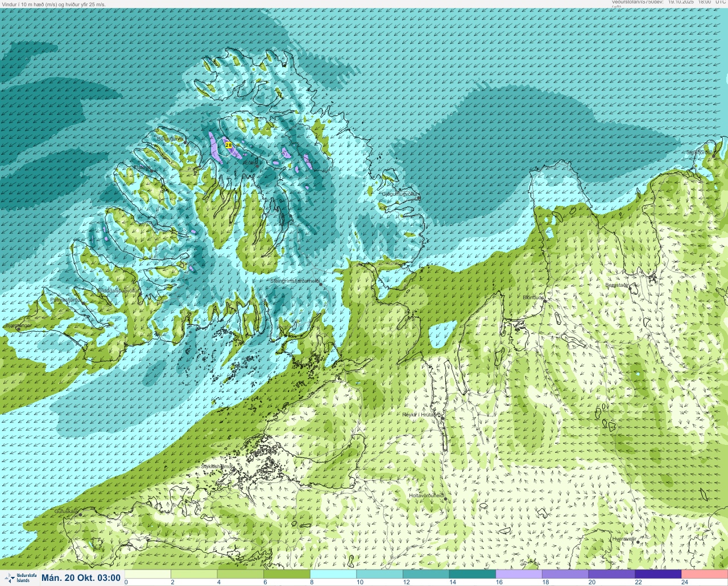Click the dark teal 14–16 m/s legend swatch

[x=473, y=574]
